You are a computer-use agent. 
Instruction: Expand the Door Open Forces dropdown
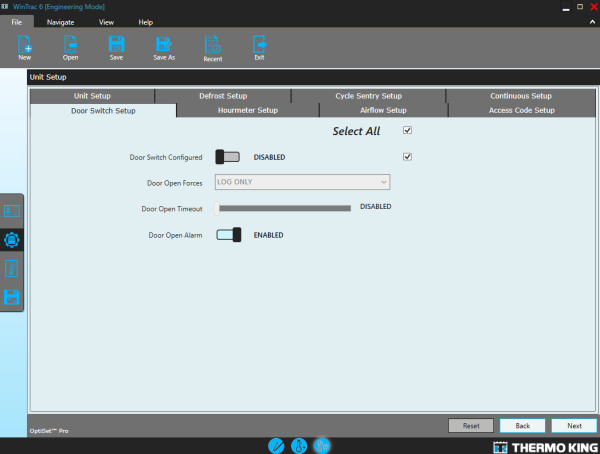pyautogui.click(x=303, y=182)
